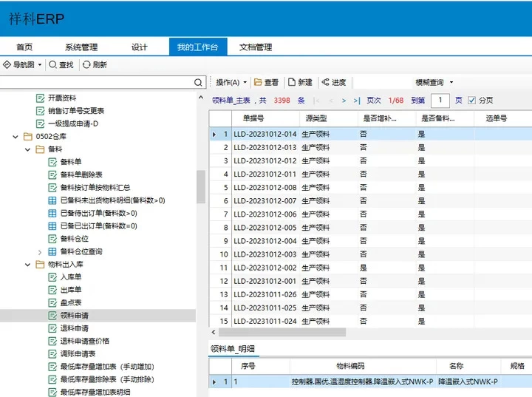This screenshot has height=397, width=532.
Task: Collapse the 0502仓库 folder node
Action: pyautogui.click(x=16, y=136)
